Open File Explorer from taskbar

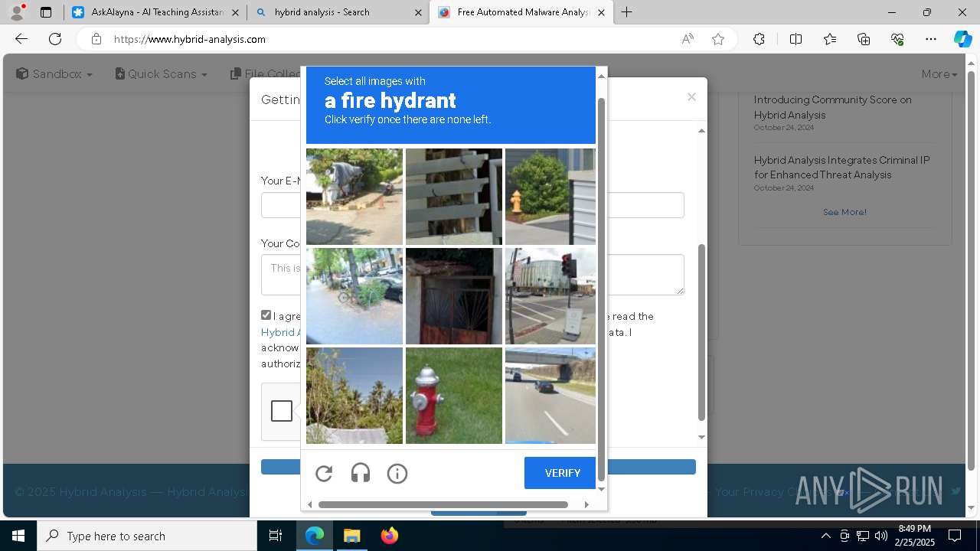[x=351, y=536]
